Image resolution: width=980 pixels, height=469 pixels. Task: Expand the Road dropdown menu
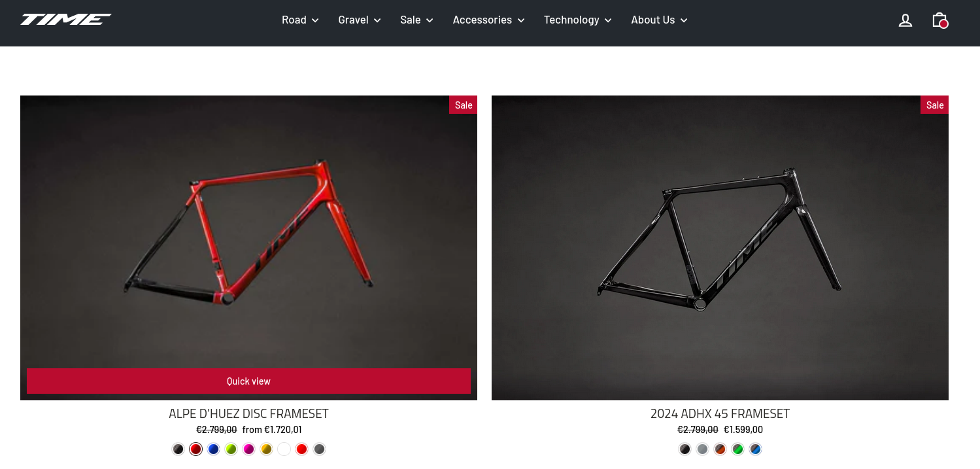pyautogui.click(x=300, y=20)
